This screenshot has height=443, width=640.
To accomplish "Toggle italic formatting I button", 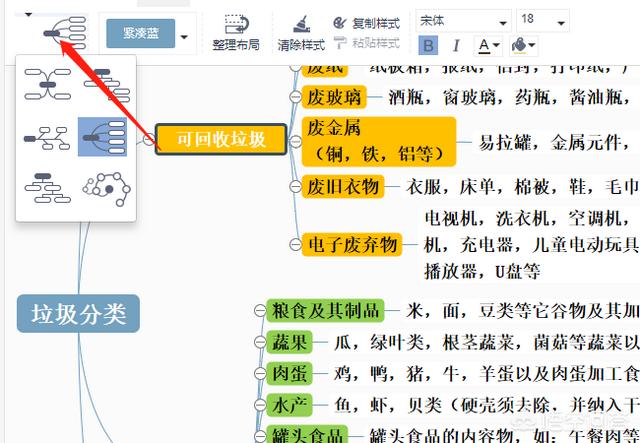I will click(456, 45).
